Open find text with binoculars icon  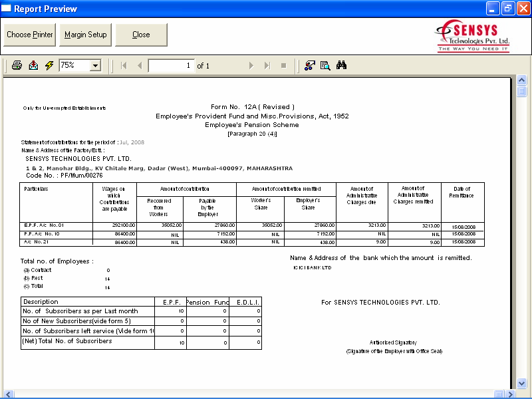[x=341, y=65]
